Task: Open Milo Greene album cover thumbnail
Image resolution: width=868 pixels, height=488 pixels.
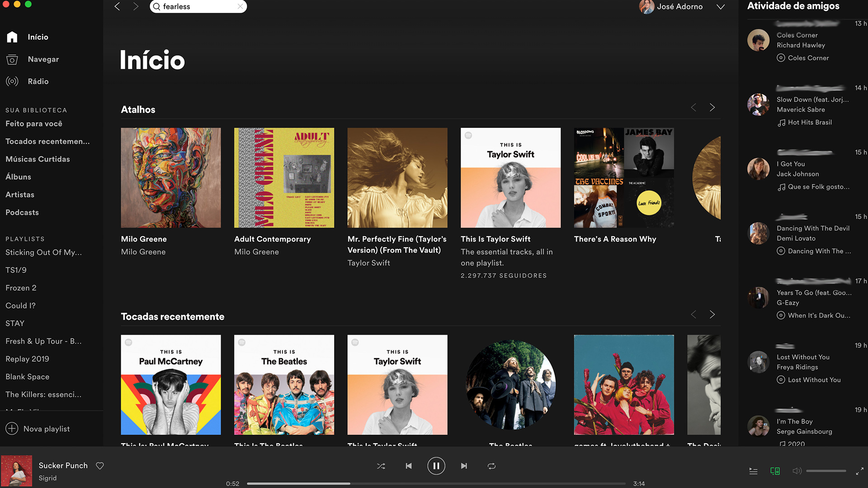Action: 171,178
